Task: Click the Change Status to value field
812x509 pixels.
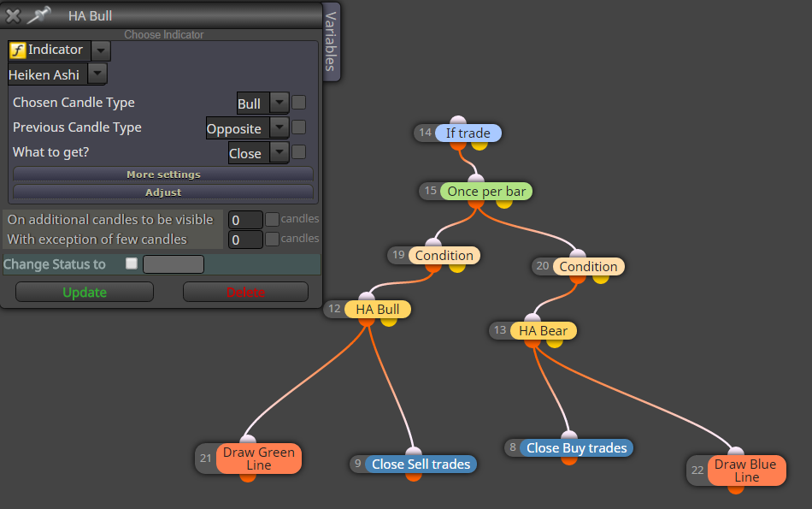Action: (174, 264)
